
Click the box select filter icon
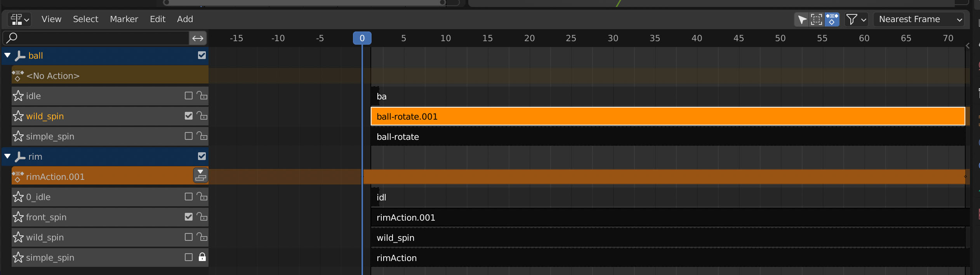coord(817,19)
